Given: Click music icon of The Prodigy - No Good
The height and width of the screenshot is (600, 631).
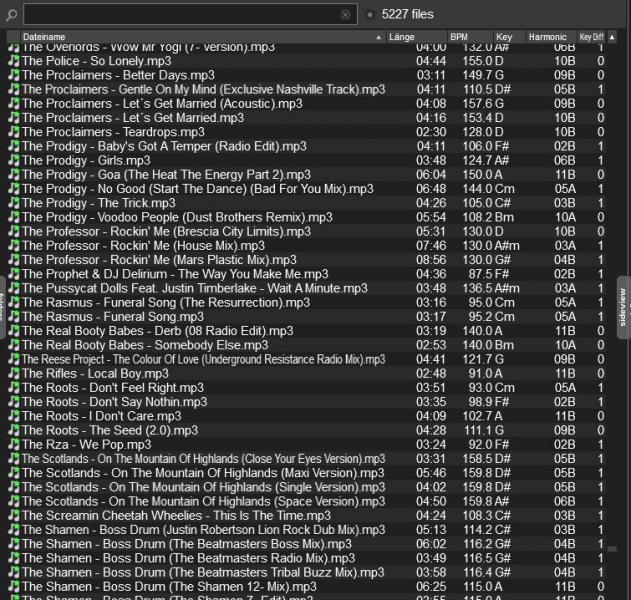Looking at the screenshot, I should click(14, 189).
